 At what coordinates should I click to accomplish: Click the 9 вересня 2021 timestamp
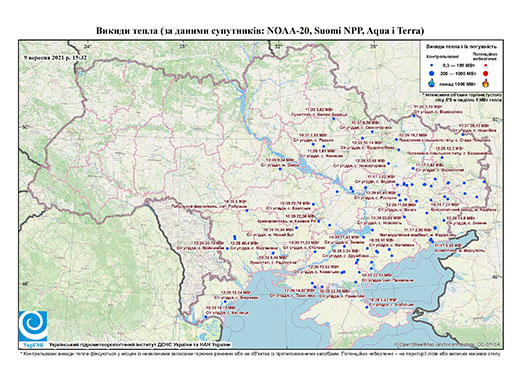pos(55,57)
